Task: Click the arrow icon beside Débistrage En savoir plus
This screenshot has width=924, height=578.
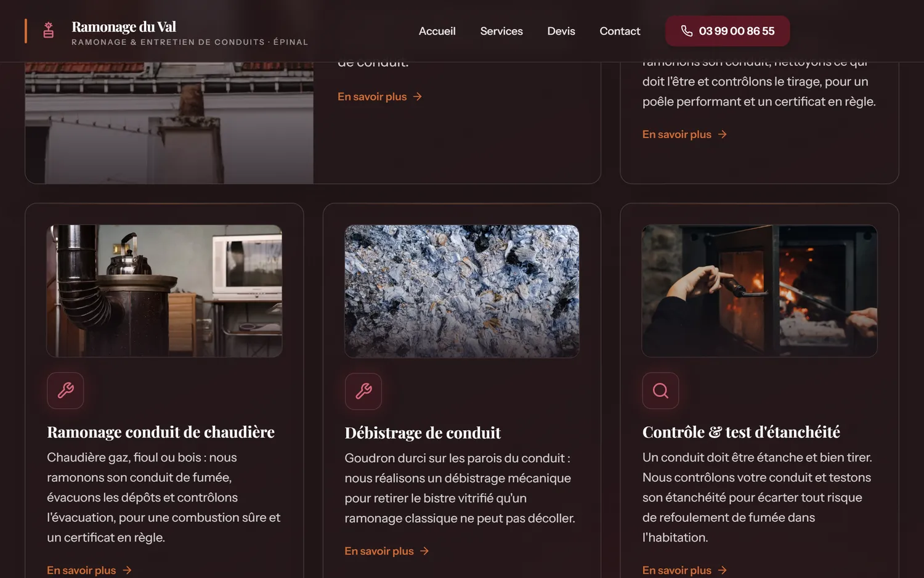Action: coord(424,551)
